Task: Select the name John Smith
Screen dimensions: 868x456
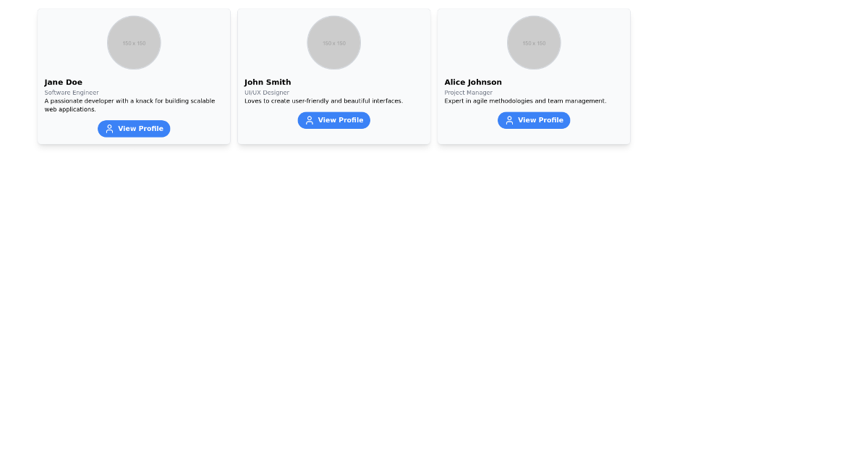Action: click(268, 82)
